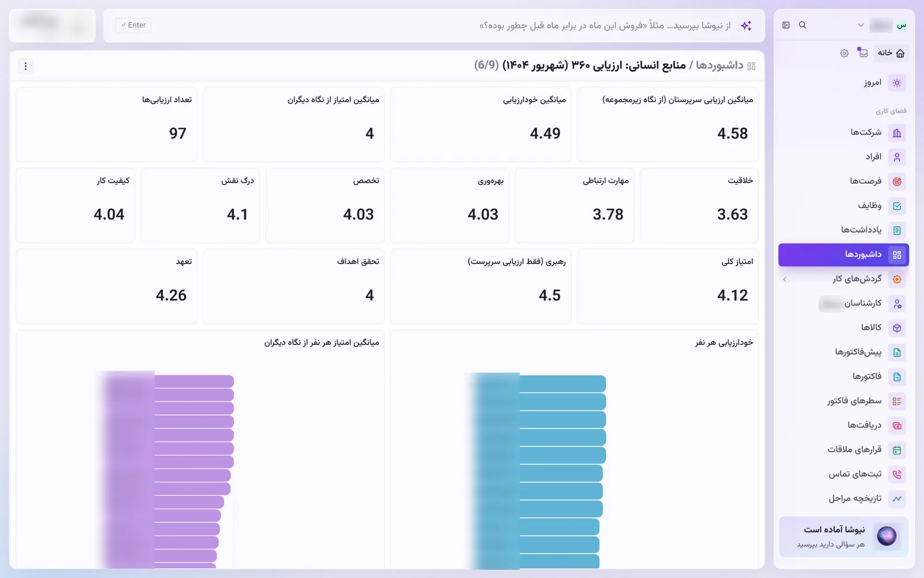Viewport: 924px width, 578px height.
Task: Select the میانگین خودارزیابی 4.49 card
Action: coord(480,124)
